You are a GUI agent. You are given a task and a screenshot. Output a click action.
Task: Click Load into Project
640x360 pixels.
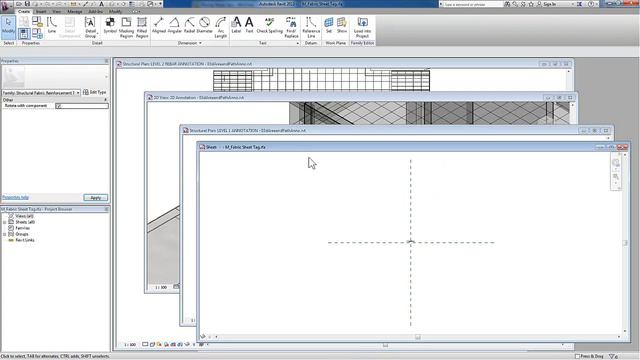point(362,27)
